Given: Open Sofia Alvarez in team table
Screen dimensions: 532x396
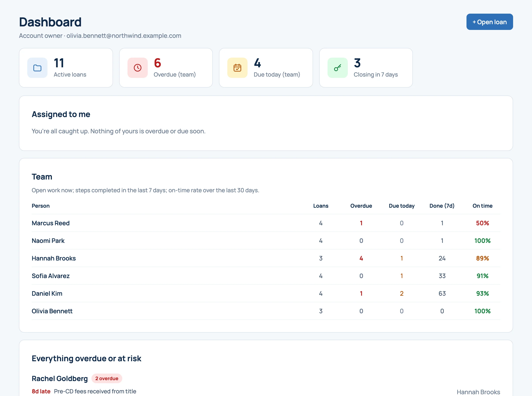Looking at the screenshot, I should coord(51,276).
